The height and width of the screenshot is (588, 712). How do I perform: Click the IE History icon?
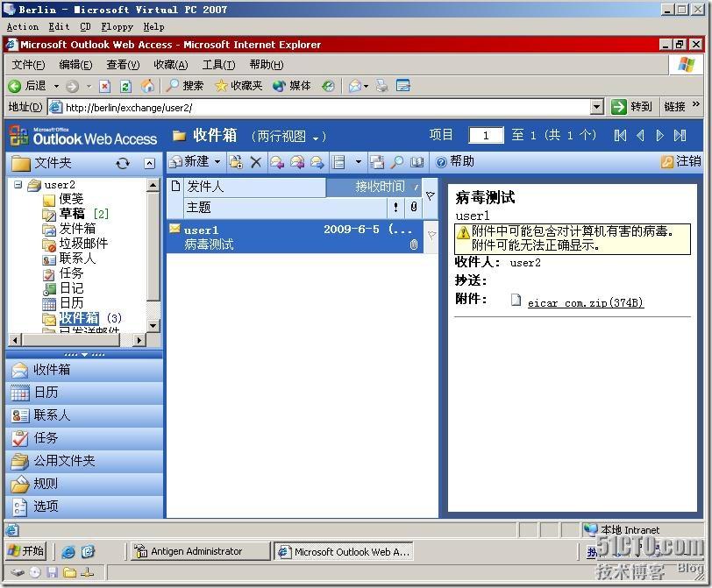[328, 86]
